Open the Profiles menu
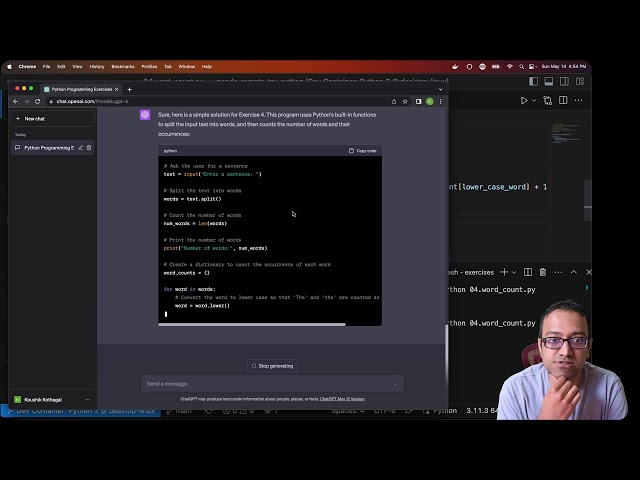640x480 pixels. pyautogui.click(x=149, y=67)
